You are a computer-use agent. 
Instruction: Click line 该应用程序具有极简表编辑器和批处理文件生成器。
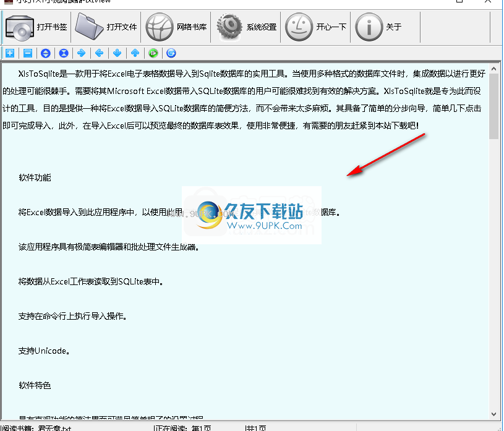(109, 247)
